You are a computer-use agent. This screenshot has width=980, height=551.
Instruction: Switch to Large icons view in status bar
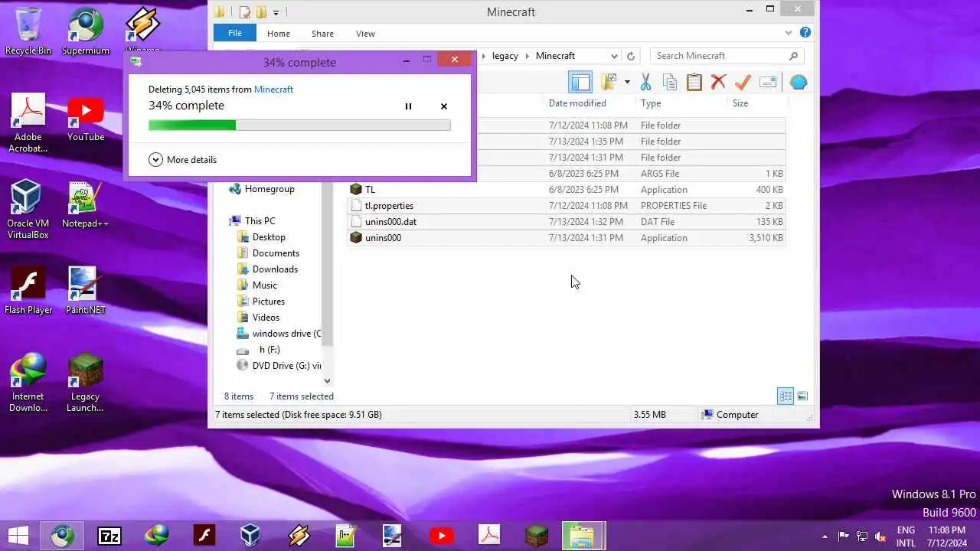point(802,396)
